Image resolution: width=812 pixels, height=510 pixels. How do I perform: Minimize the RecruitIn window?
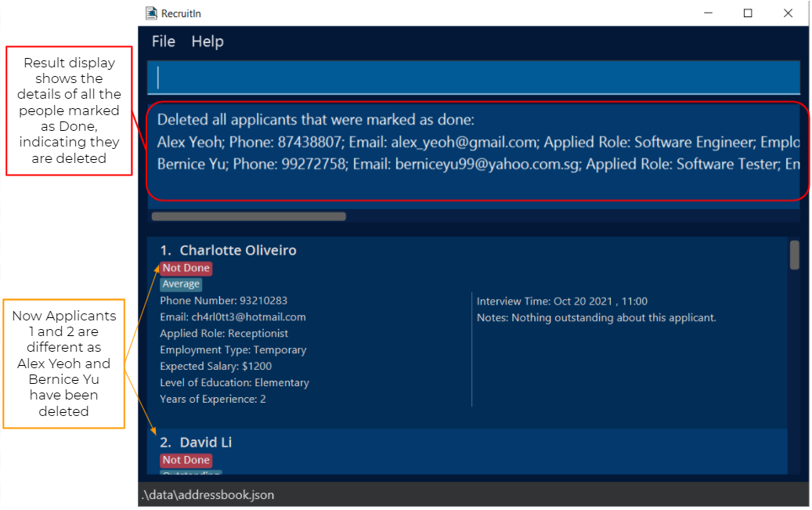pyautogui.click(x=708, y=13)
